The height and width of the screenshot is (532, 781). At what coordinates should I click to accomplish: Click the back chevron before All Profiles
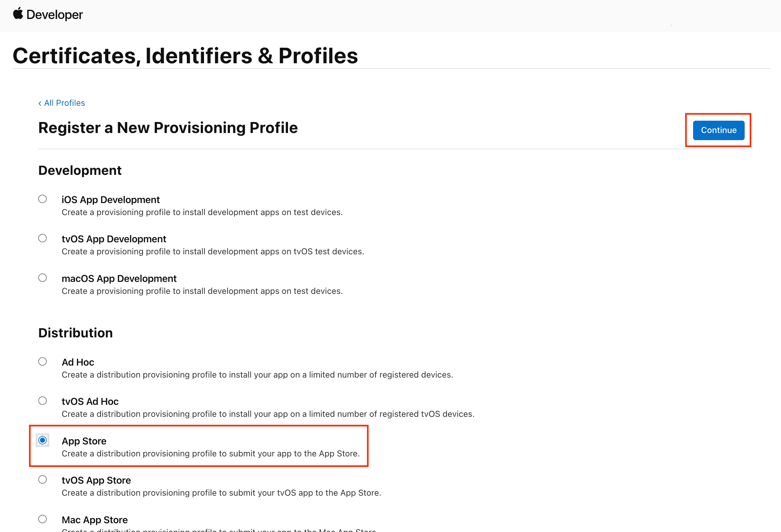40,103
